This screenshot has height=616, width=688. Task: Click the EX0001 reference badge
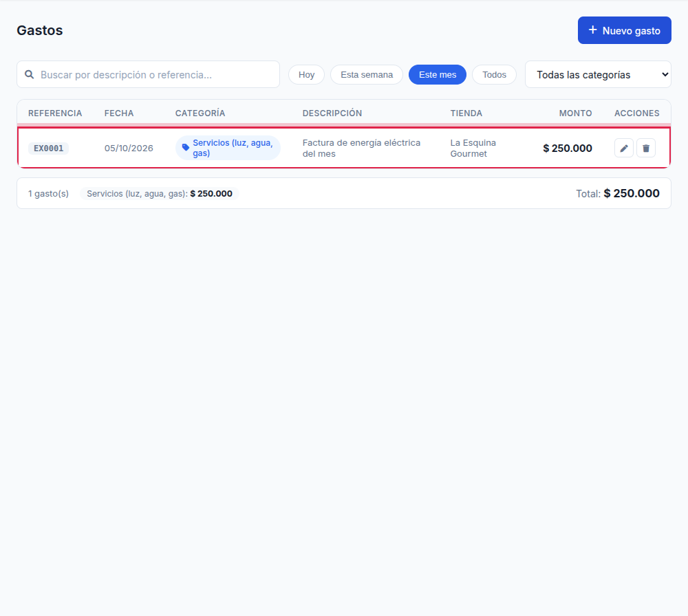click(49, 148)
